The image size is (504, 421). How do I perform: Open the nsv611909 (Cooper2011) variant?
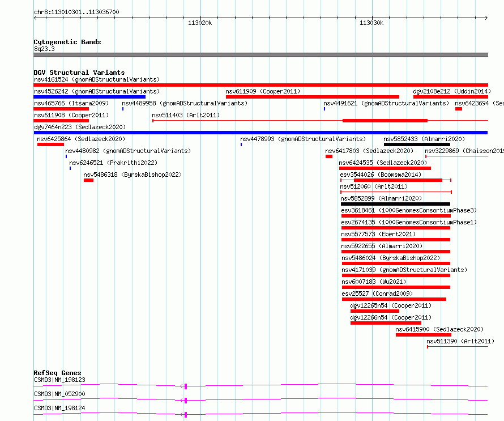(x=263, y=91)
